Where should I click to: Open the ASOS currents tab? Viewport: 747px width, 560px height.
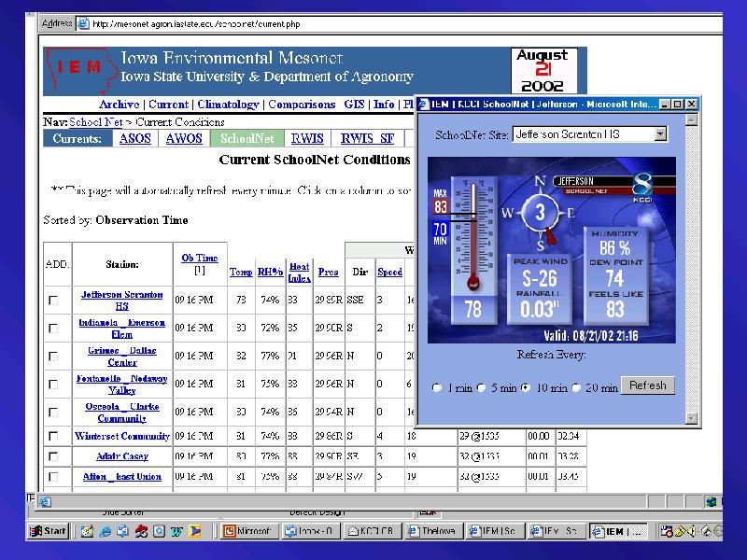(134, 138)
